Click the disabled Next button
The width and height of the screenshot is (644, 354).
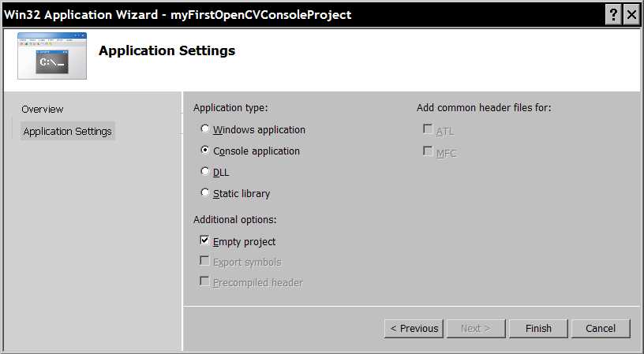[476, 329]
